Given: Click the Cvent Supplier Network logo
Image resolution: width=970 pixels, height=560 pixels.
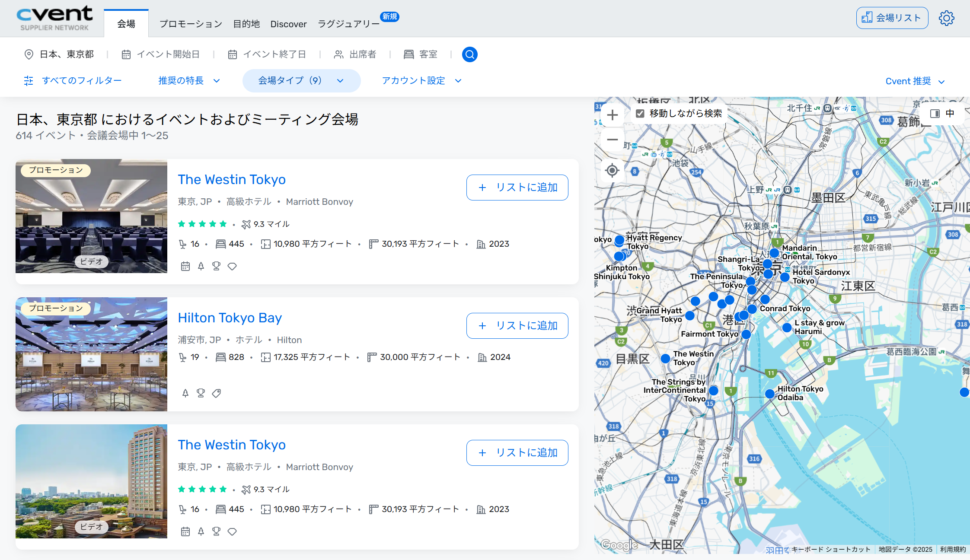Looking at the screenshot, I should 54,18.
